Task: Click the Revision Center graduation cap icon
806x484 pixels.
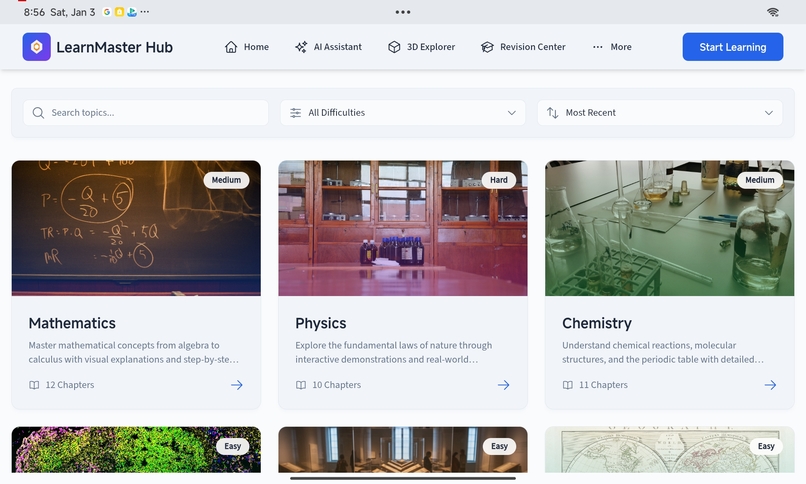Action: [x=487, y=47]
